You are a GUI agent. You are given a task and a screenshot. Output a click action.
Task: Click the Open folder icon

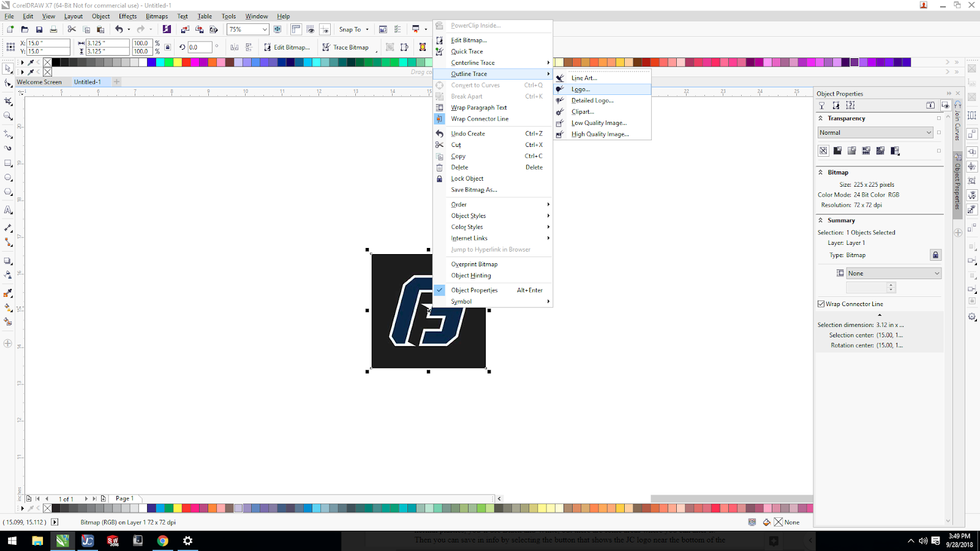[24, 29]
